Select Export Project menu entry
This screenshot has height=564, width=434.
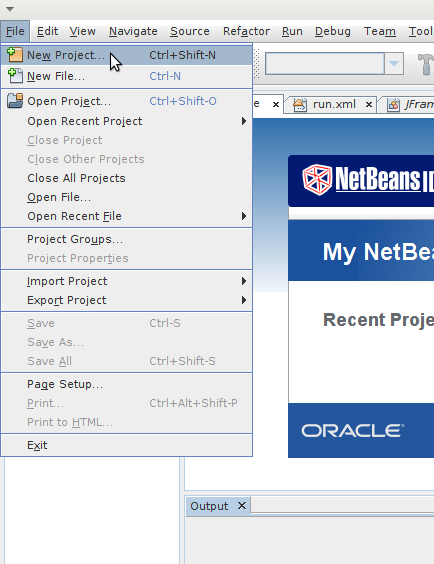[x=127, y=300]
